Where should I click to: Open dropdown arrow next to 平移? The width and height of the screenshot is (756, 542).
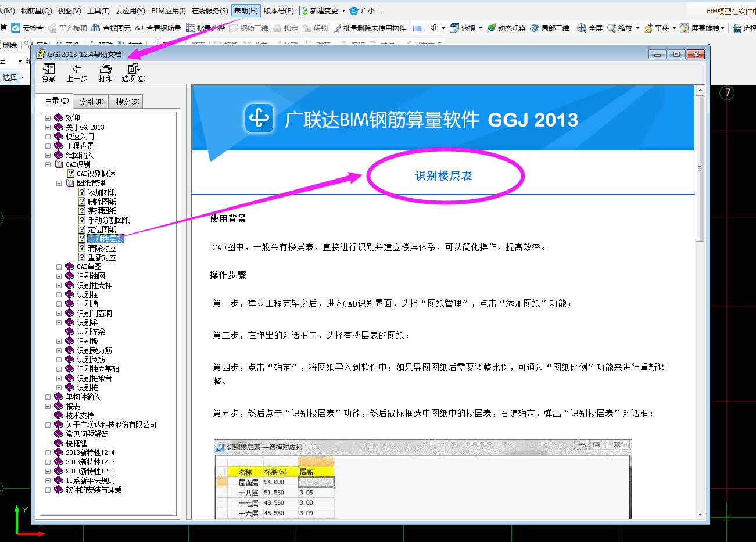675,28
